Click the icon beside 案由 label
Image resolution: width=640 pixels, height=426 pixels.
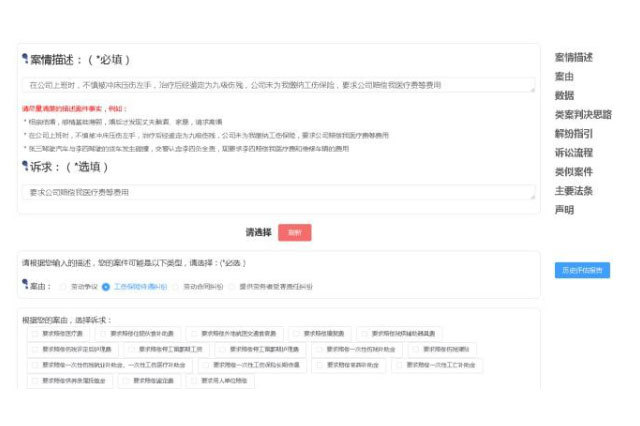25,286
